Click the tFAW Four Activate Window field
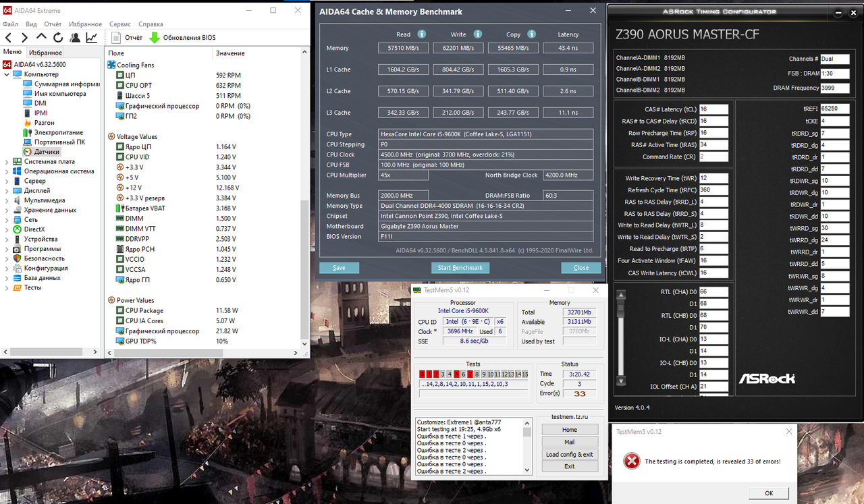This screenshot has height=504, width=864. click(713, 260)
